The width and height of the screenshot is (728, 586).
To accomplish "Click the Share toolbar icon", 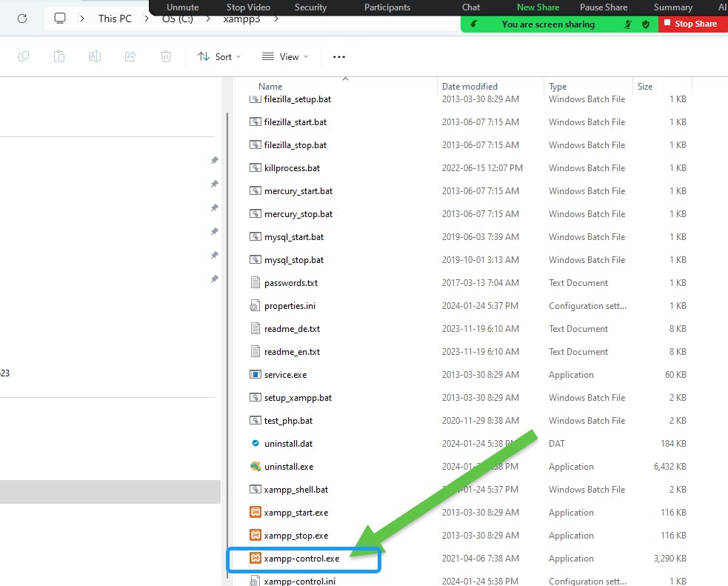I will pos(130,56).
